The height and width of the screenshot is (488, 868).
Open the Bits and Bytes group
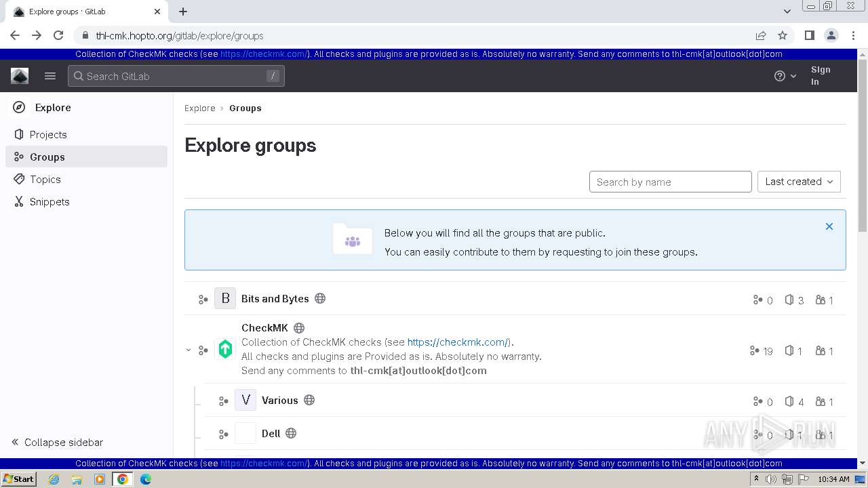pos(275,298)
